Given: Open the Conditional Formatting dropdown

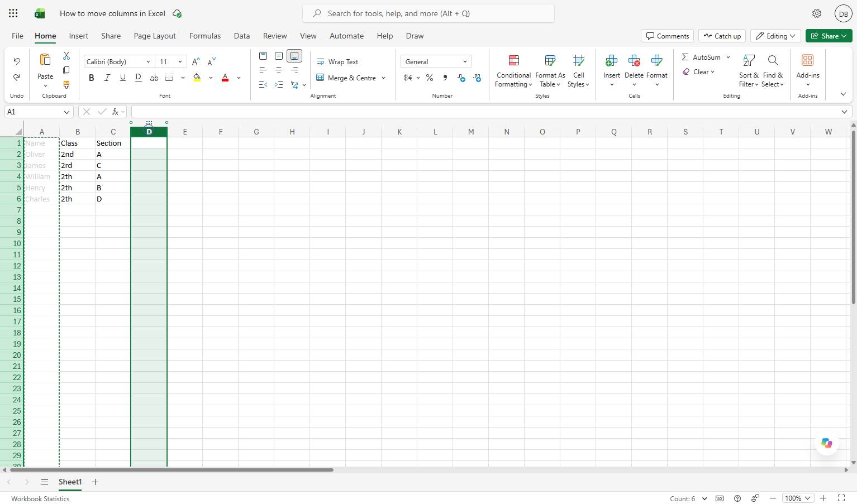Looking at the screenshot, I should [513, 71].
